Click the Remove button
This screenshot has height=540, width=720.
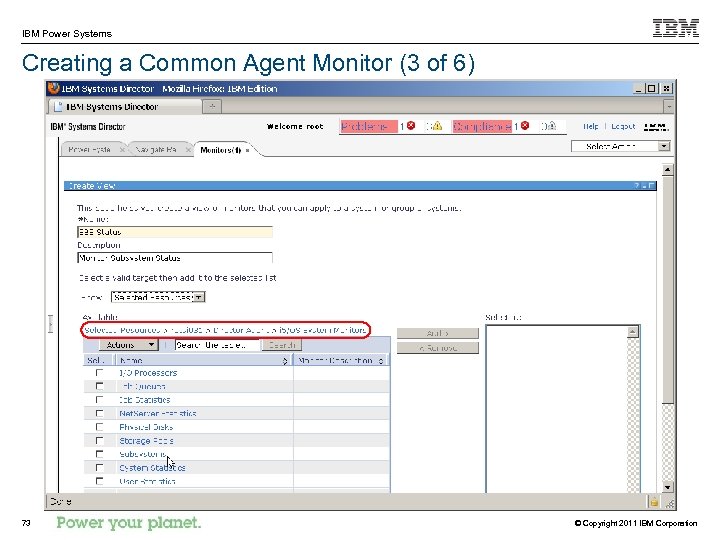click(438, 348)
